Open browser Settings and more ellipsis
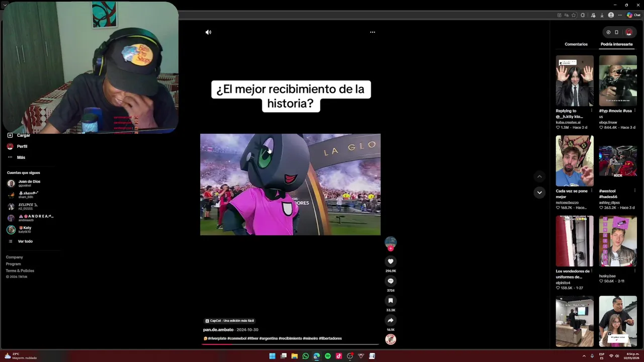The height and width of the screenshot is (362, 644). pyautogui.click(x=620, y=15)
